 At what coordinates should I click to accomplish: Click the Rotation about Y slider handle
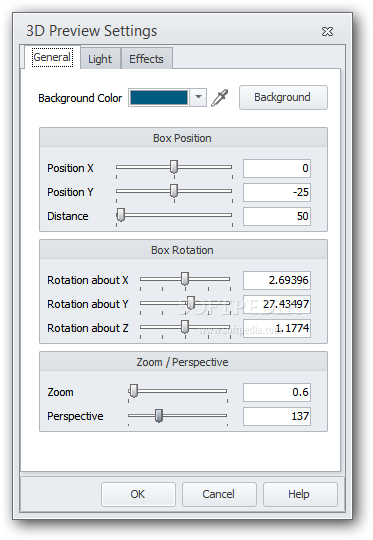[191, 303]
